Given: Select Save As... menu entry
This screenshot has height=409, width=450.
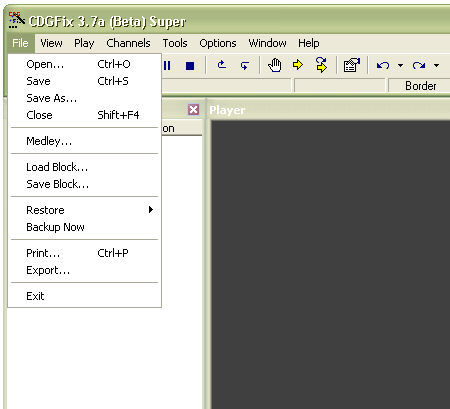Looking at the screenshot, I should (x=85, y=98).
